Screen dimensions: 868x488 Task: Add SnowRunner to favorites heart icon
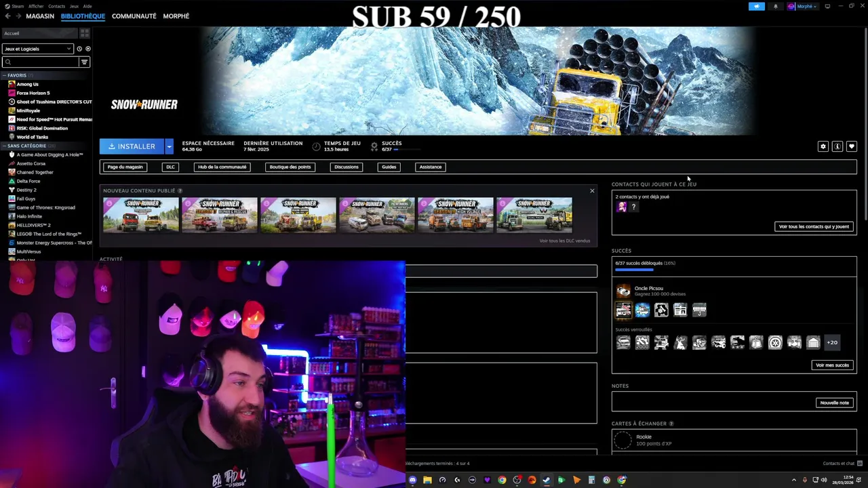(852, 146)
